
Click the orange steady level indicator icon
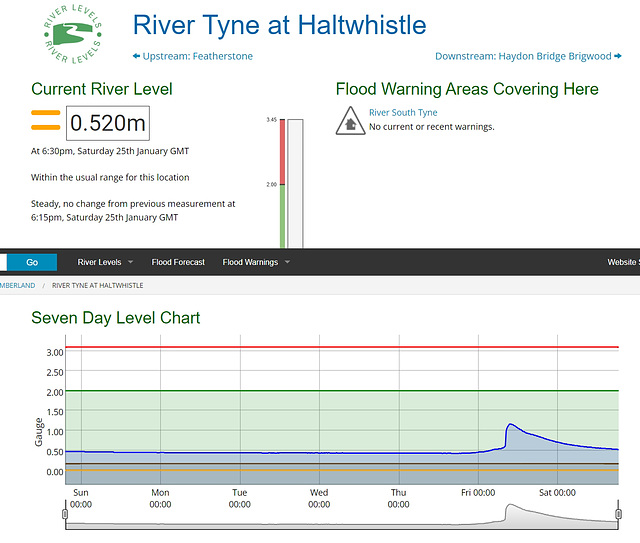pos(46,120)
